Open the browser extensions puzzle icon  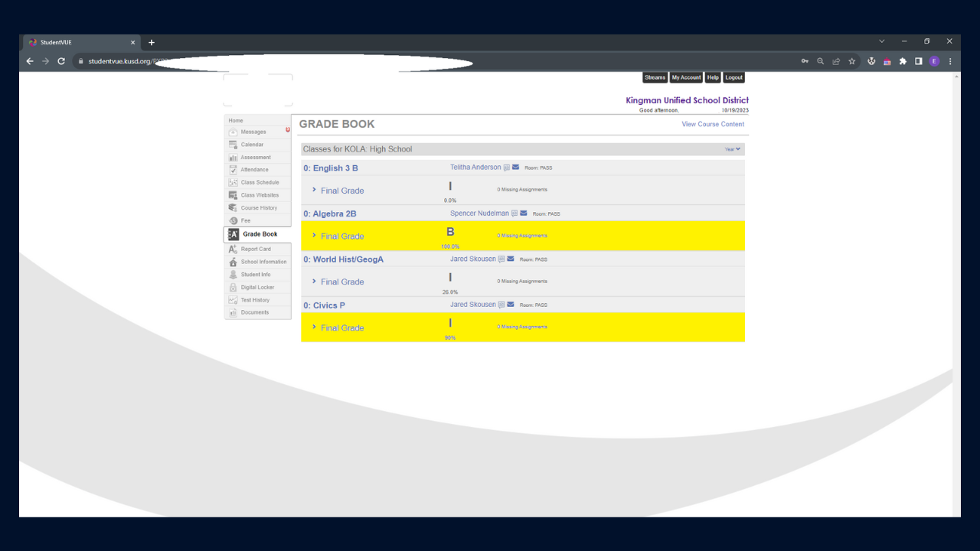(x=903, y=62)
